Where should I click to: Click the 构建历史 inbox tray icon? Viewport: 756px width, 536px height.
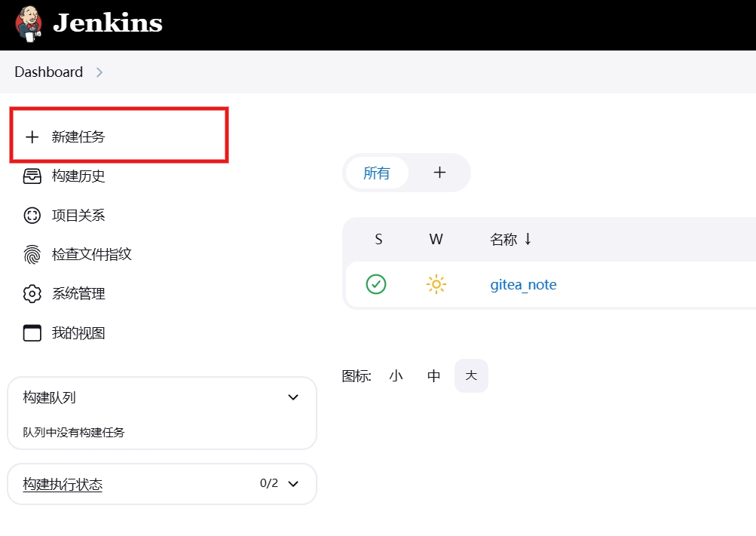pos(32,176)
